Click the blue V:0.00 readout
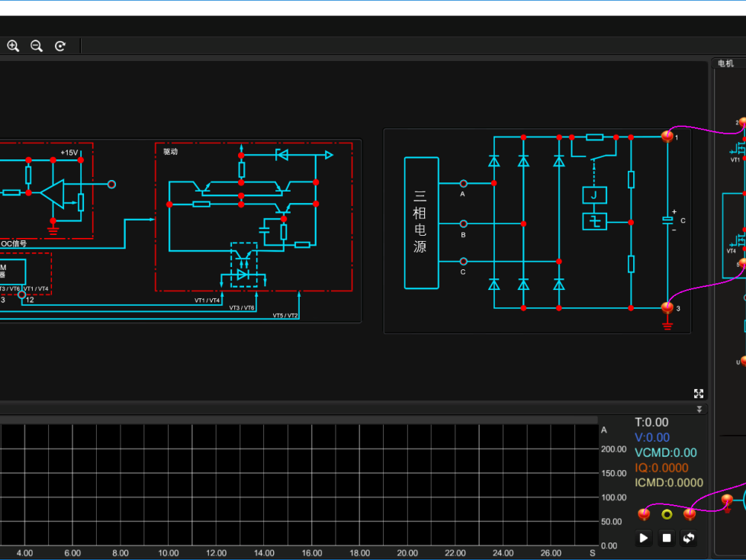 652,437
